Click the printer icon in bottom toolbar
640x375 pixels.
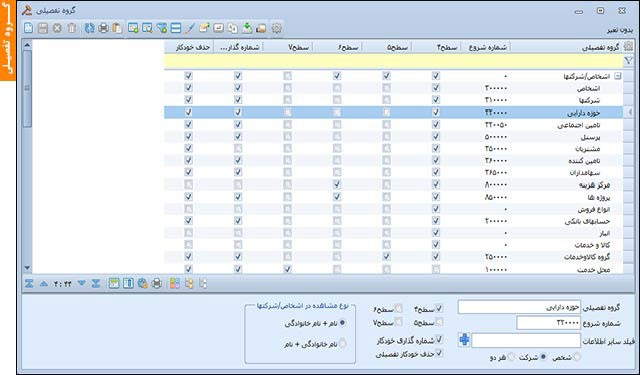pyautogui.click(x=157, y=284)
